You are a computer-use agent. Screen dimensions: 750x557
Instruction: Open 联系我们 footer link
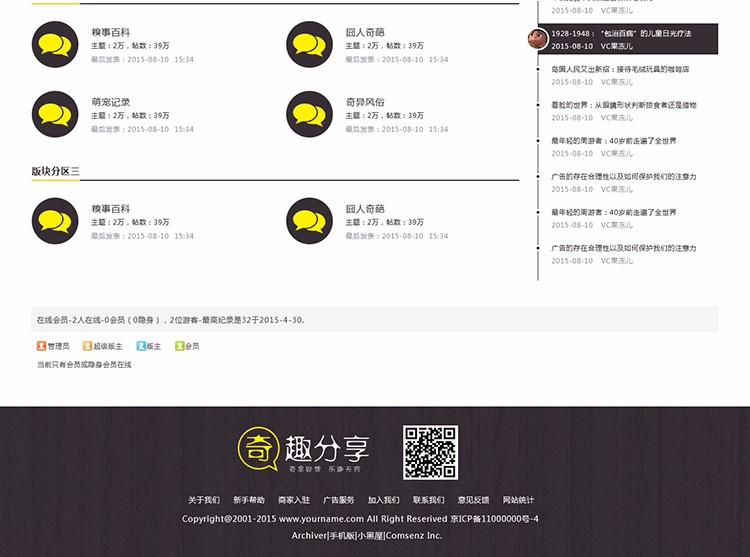429,500
